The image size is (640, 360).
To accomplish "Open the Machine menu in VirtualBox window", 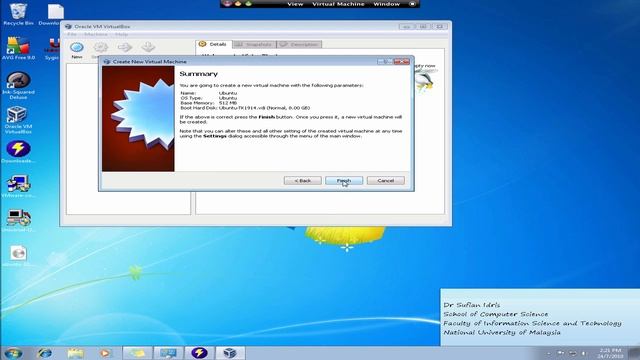I will point(96,34).
